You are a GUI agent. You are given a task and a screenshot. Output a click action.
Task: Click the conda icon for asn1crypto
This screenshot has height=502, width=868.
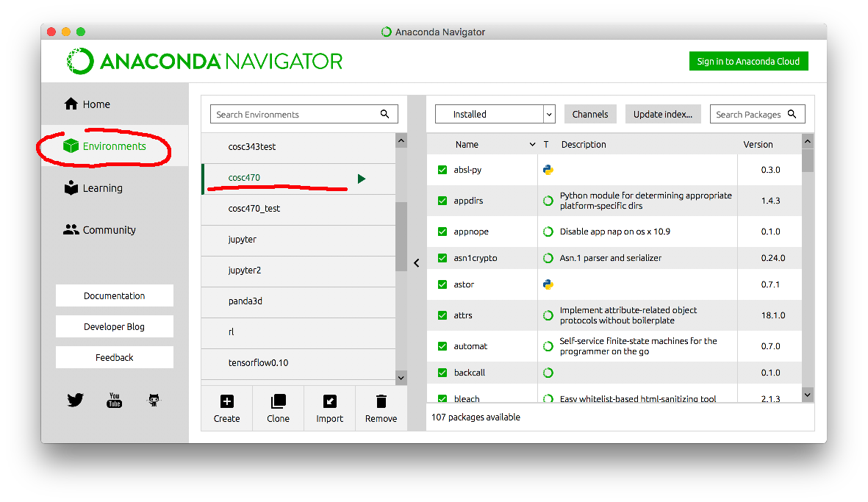[548, 258]
